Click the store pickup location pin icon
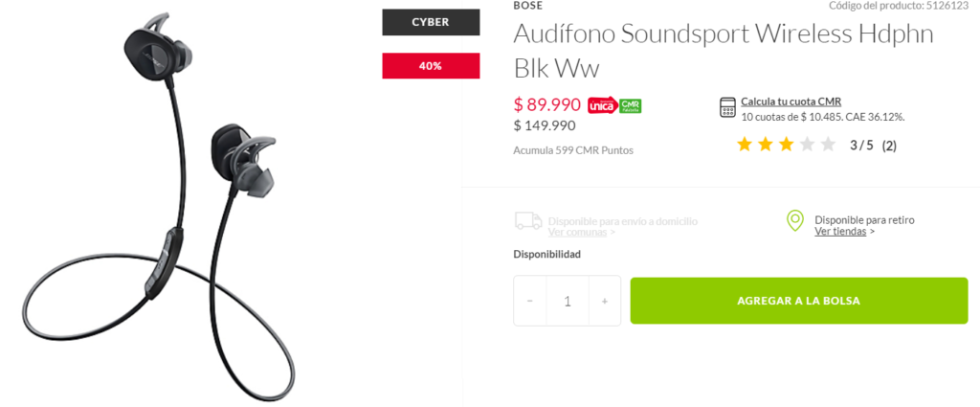 [794, 221]
